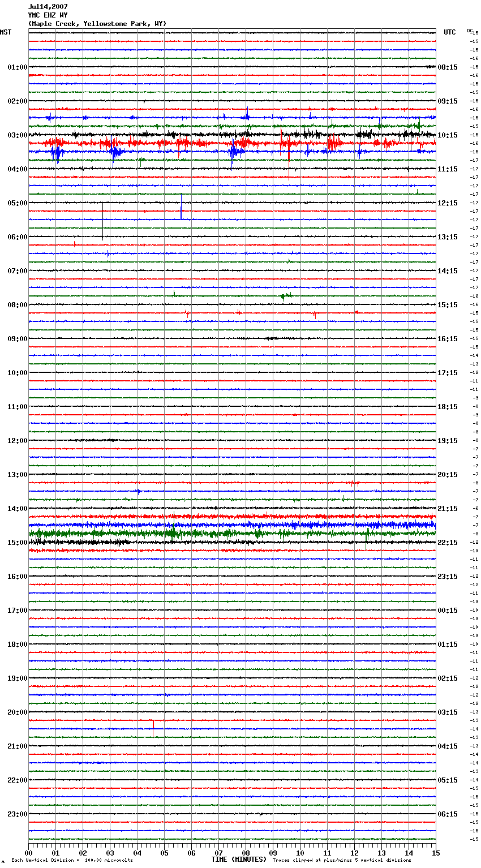Click the 06:15 UTC time label
This screenshot has width=481, height=868.
[448, 814]
